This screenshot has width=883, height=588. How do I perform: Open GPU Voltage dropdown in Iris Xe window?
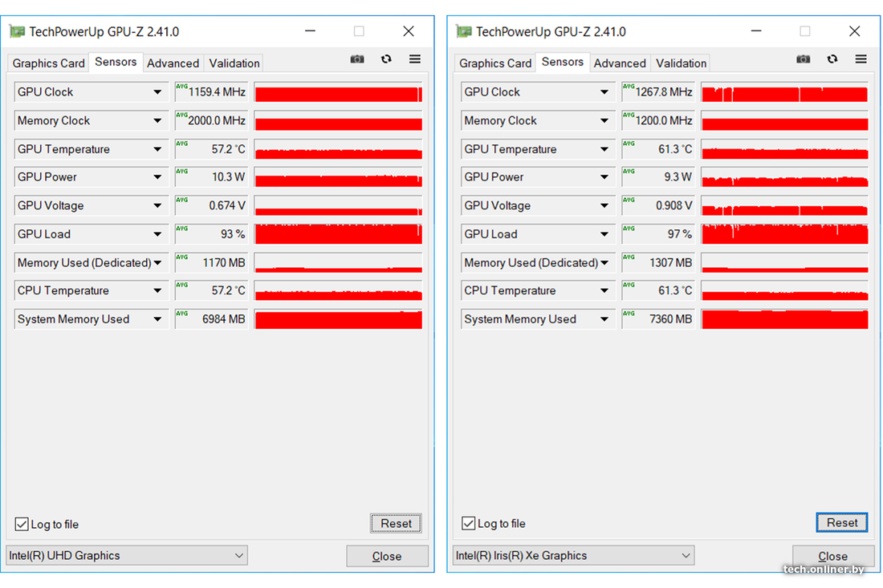[x=538, y=206]
